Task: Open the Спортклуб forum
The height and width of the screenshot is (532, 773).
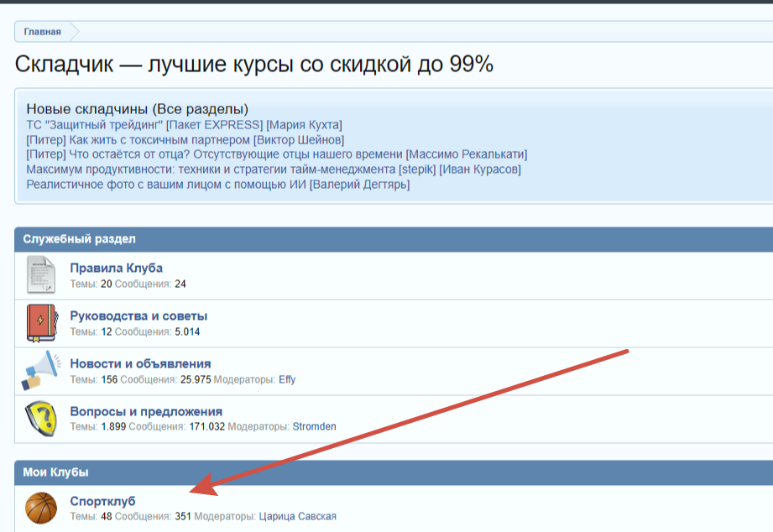Action: click(x=102, y=501)
